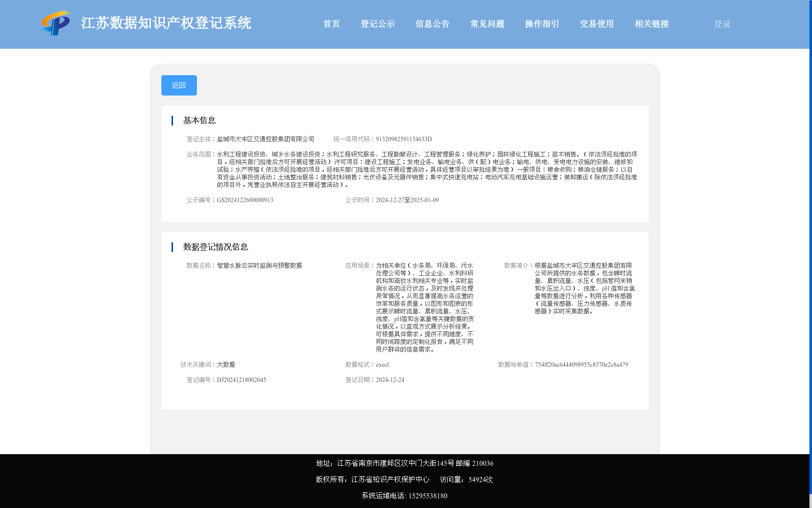Click the copyright line 江苏省知识产权保护中心
The width and height of the screenshot is (812, 508).
[373, 480]
